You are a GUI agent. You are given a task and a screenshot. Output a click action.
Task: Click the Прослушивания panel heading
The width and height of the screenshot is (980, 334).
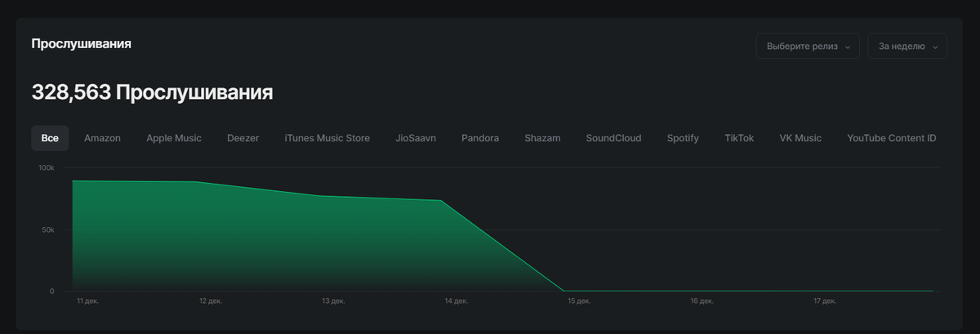[82, 43]
